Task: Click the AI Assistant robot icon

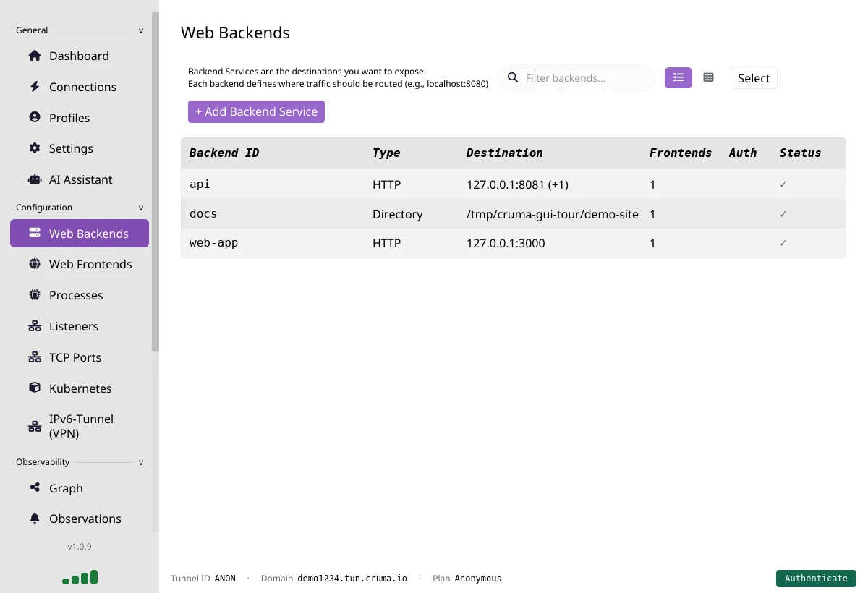Action: [x=35, y=179]
